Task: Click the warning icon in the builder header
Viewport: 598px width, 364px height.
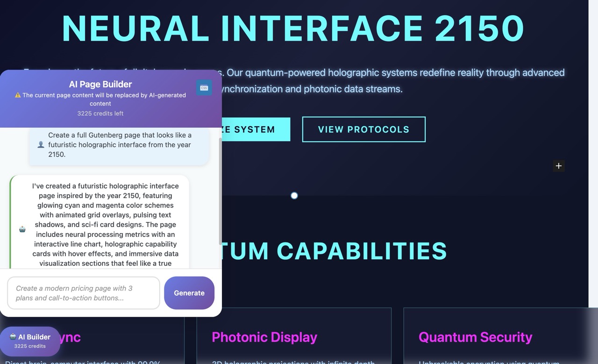Action: pos(18,95)
